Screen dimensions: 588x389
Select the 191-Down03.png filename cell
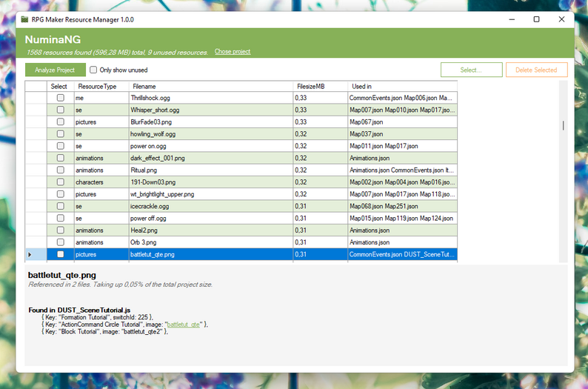click(211, 182)
